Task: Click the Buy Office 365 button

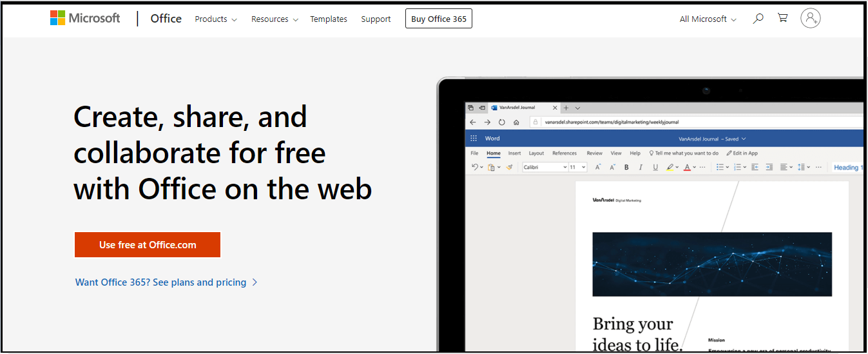Action: pyautogui.click(x=438, y=19)
